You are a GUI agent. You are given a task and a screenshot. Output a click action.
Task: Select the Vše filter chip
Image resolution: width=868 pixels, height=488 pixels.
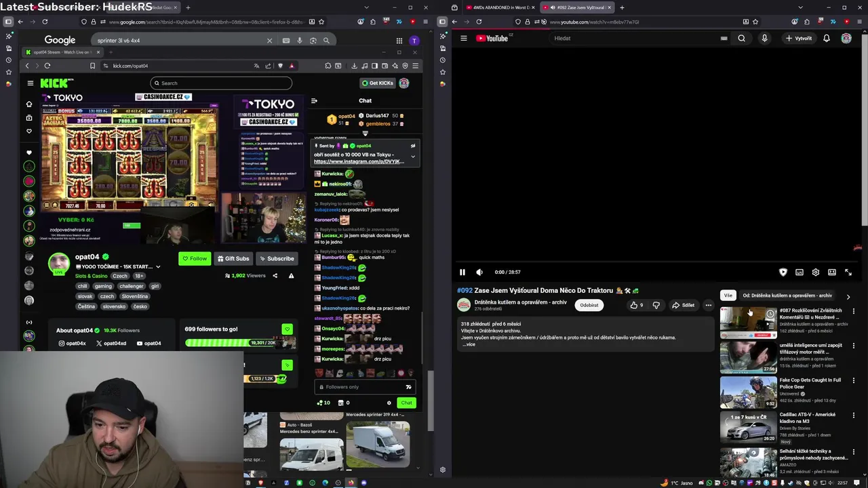(x=728, y=296)
